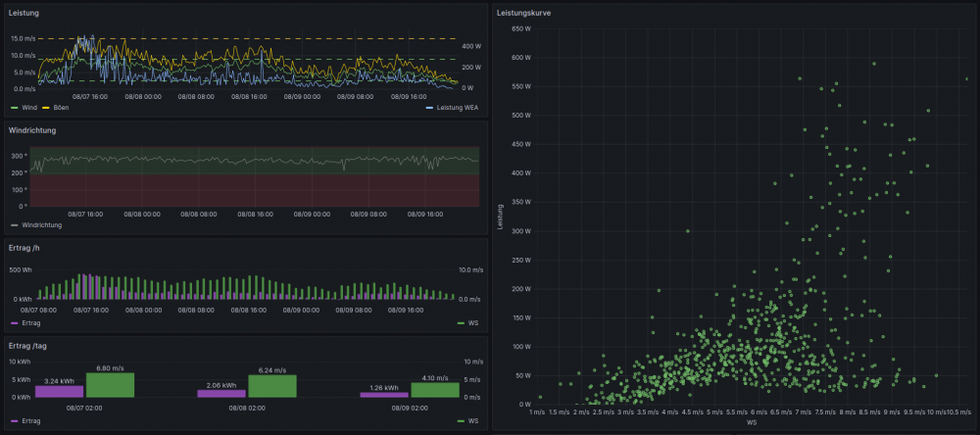Toggle the WS series in Ertrag /h legend

tap(473, 322)
